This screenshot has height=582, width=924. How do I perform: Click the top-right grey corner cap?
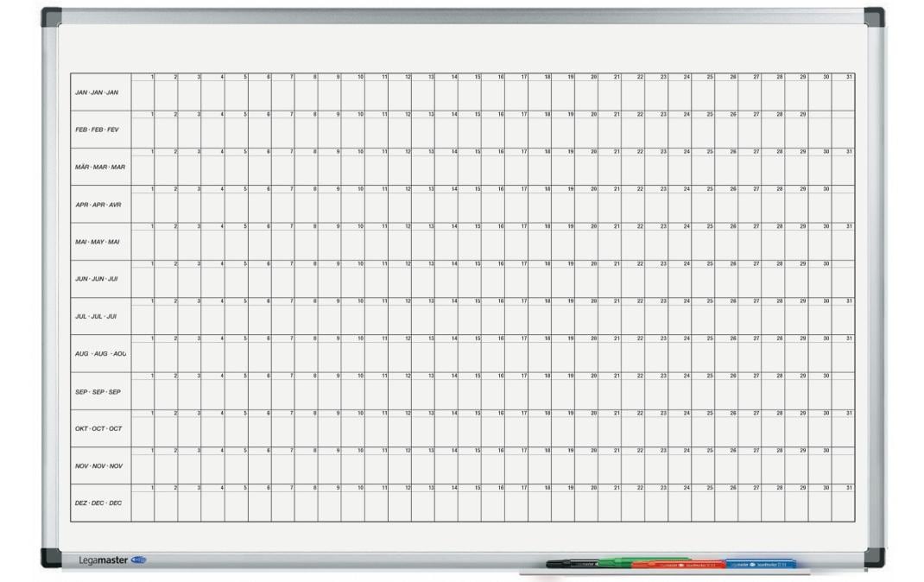point(874,16)
